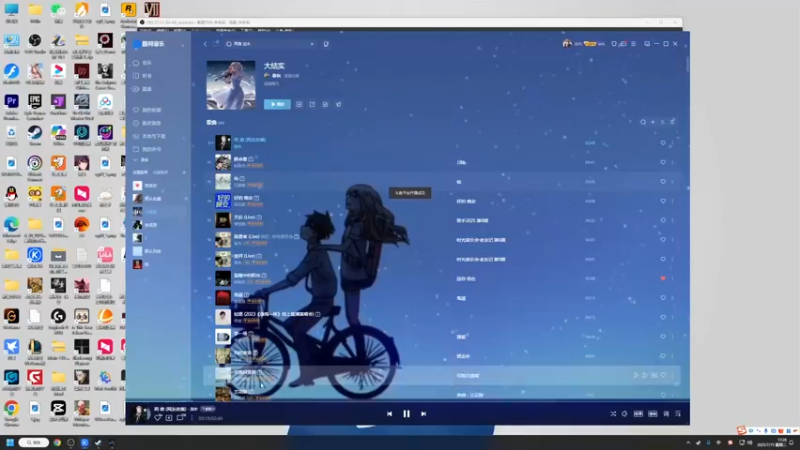
Task: Go back using the header back arrow
Action: click(205, 44)
